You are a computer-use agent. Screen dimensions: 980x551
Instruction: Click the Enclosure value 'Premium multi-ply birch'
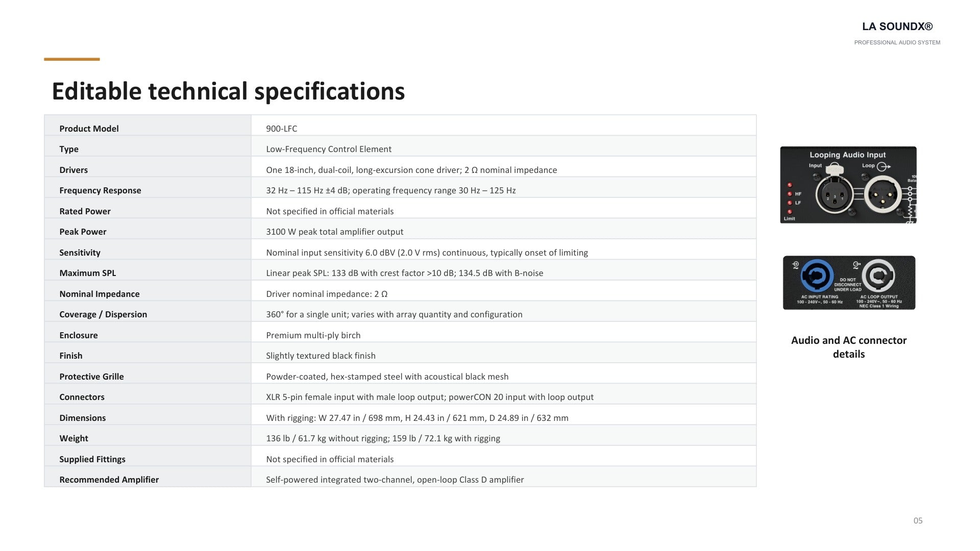point(313,335)
